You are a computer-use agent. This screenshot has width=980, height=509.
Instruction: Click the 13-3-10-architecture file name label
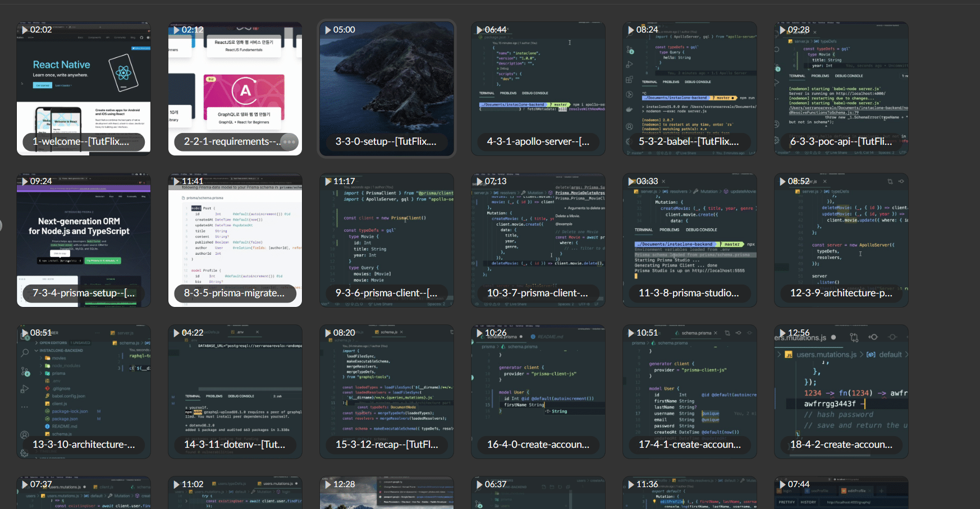(x=84, y=445)
